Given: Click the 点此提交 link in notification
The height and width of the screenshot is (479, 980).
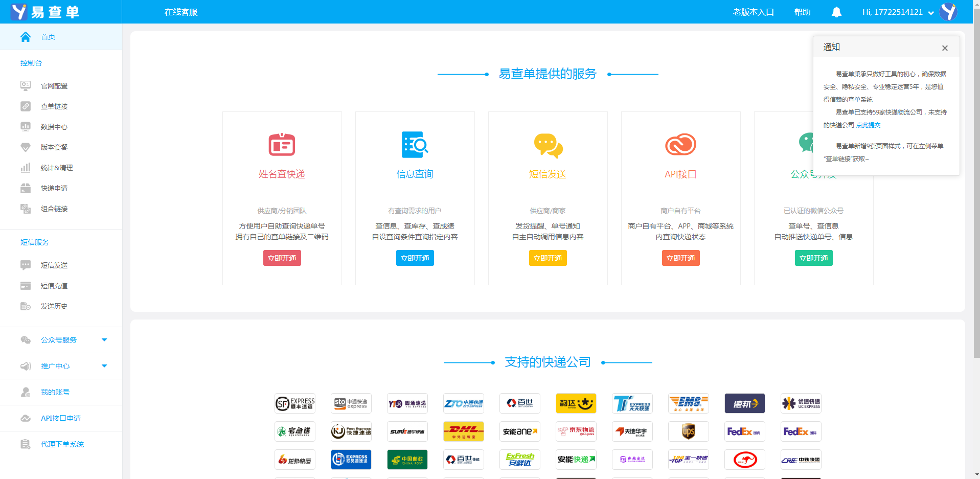Looking at the screenshot, I should point(868,125).
